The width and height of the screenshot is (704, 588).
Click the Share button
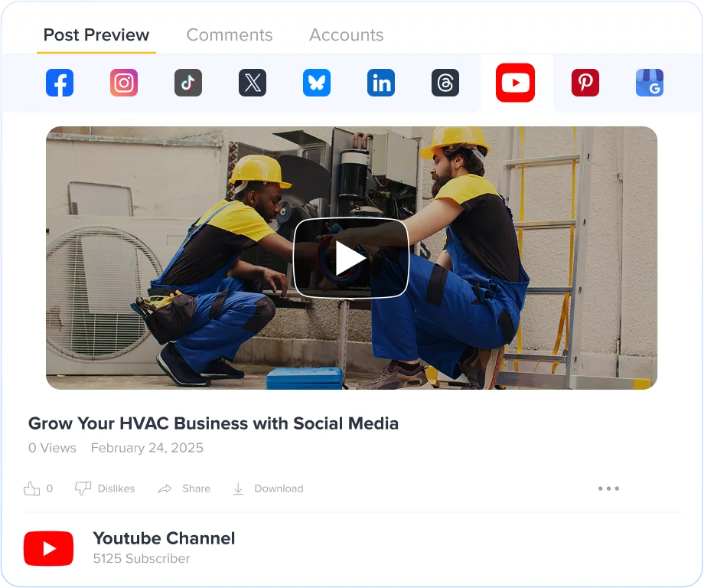pos(184,488)
